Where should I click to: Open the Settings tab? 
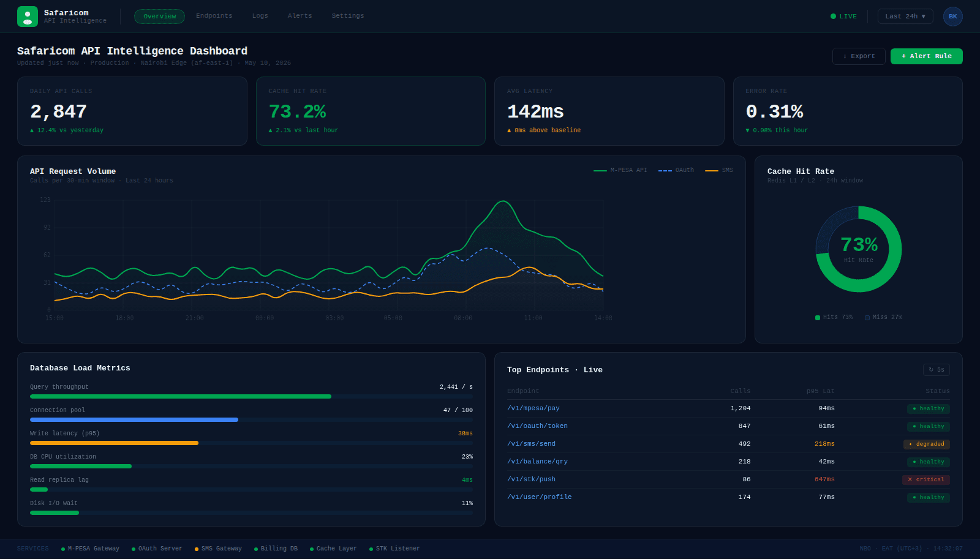click(x=348, y=16)
